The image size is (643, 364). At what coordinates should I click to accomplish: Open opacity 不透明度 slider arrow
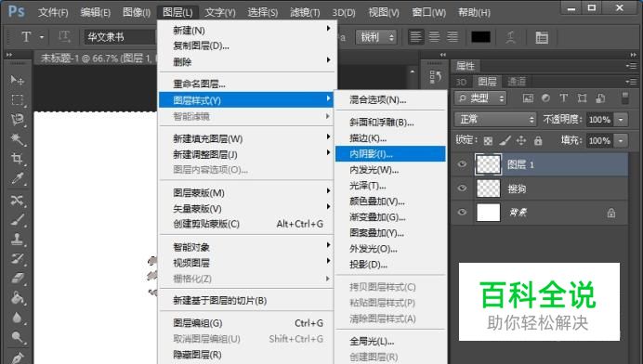[622, 120]
